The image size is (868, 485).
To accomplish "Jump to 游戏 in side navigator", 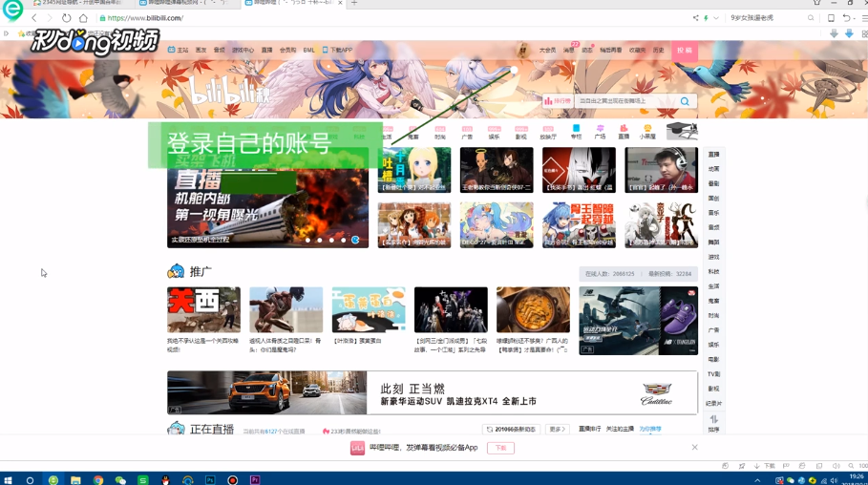I will [713, 257].
